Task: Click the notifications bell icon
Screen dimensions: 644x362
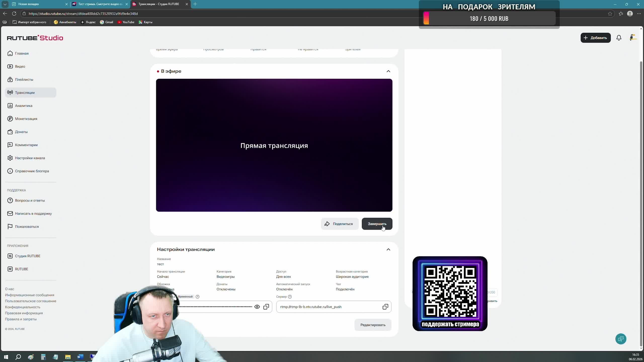Action: (x=619, y=38)
